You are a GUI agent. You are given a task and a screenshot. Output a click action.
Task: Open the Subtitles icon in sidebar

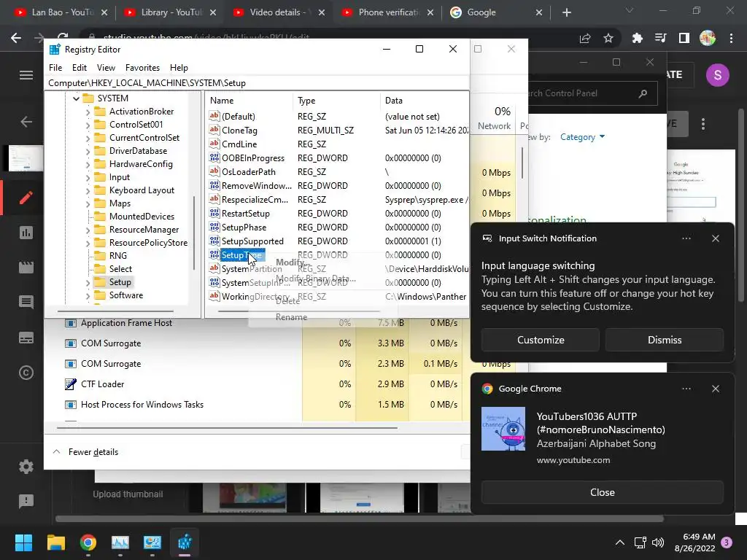(26, 338)
